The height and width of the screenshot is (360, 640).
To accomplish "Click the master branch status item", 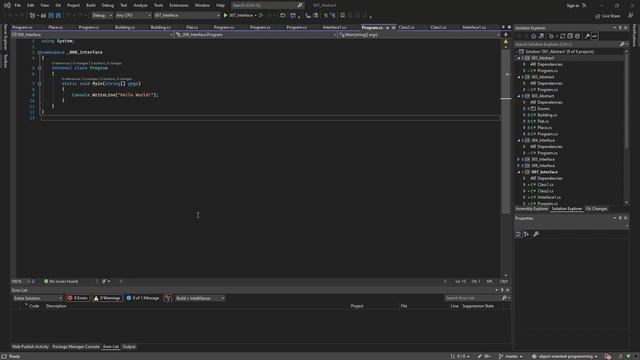I will 510,357.
